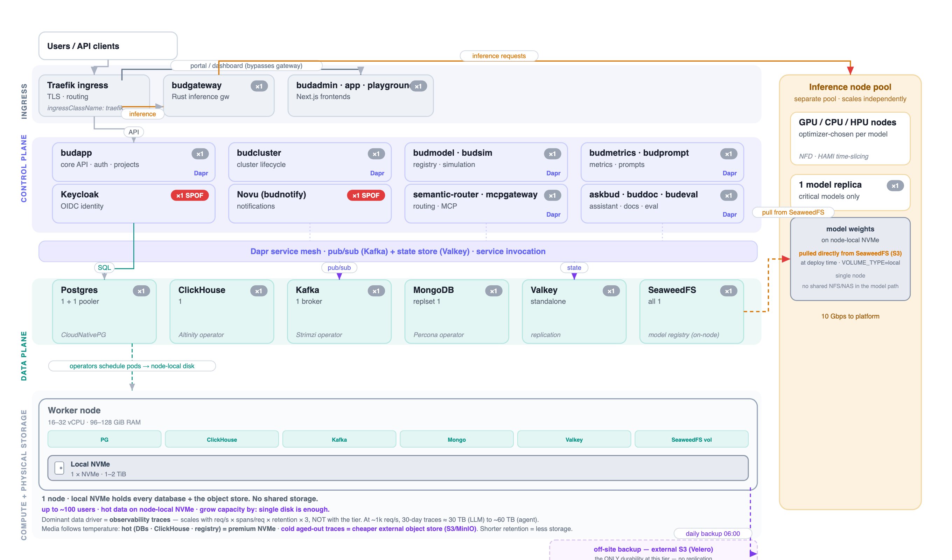The width and height of the screenshot is (952, 560).
Task: Click the PG chip in Worker node
Action: (x=104, y=439)
